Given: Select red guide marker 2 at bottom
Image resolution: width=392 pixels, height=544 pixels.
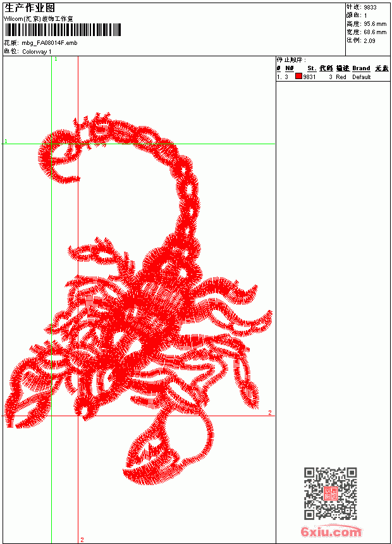Looking at the screenshot, I should (82, 540).
